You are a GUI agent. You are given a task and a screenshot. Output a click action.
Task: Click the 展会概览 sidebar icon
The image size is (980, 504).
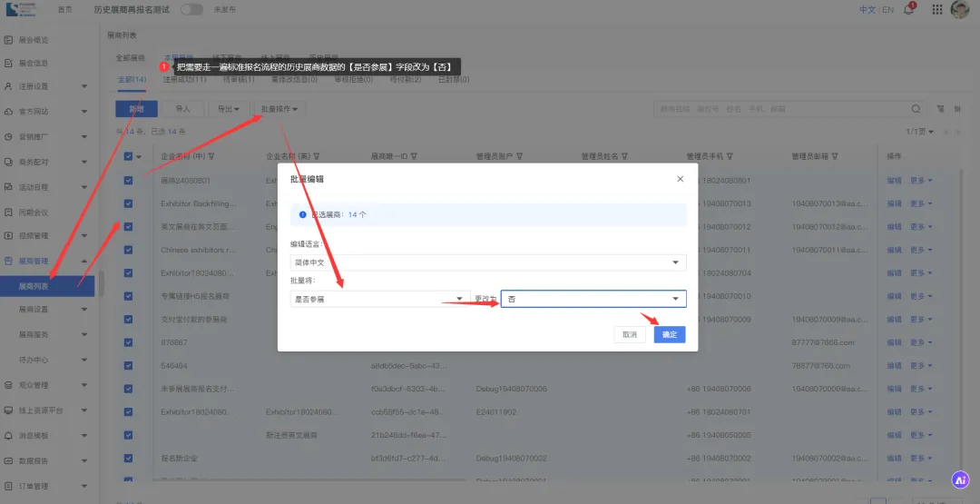[x=9, y=40]
